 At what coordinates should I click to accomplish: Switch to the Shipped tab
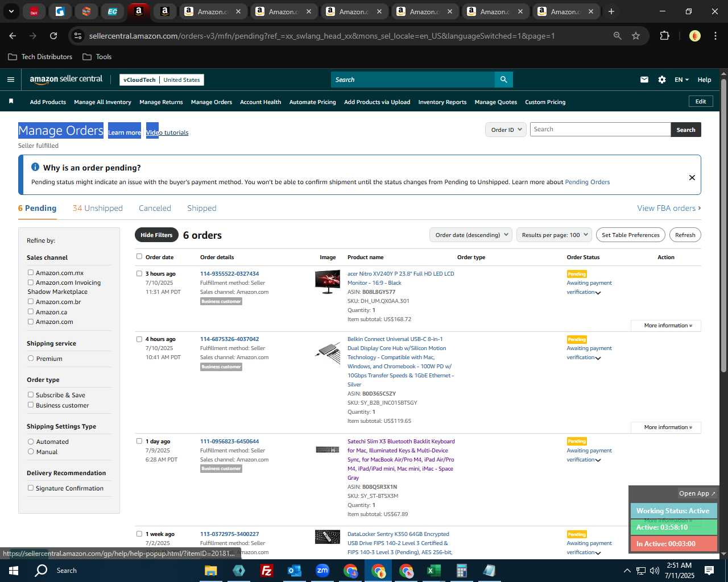click(x=202, y=208)
